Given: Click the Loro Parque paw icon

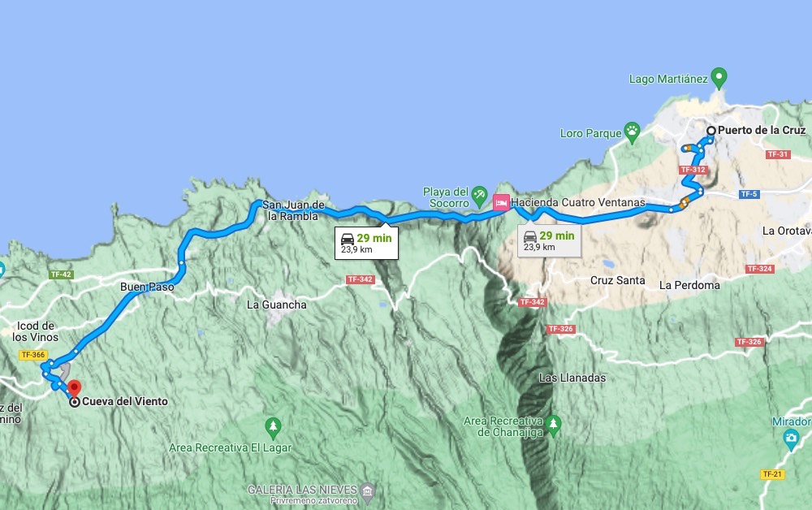Looking at the screenshot, I should [x=632, y=132].
